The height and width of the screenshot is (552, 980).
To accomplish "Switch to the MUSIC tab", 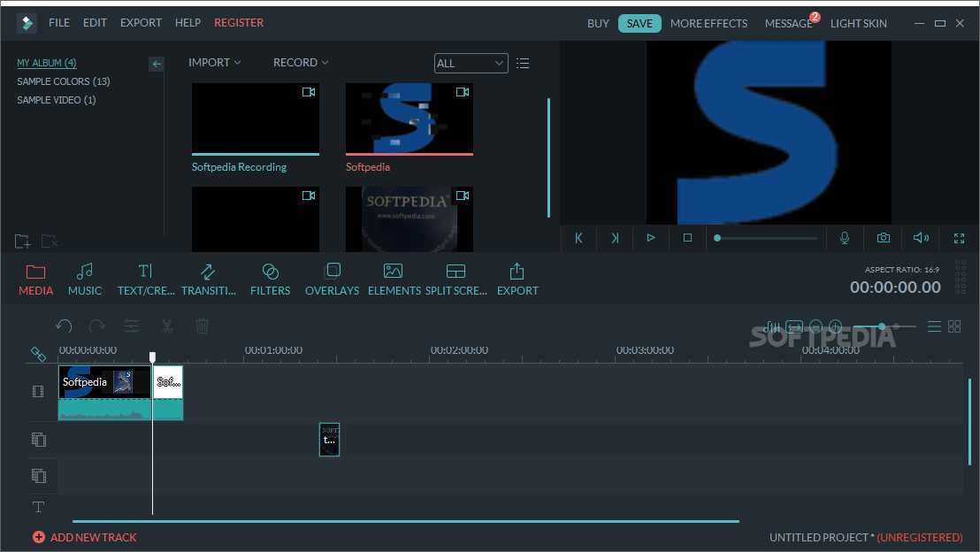I will pyautogui.click(x=85, y=280).
